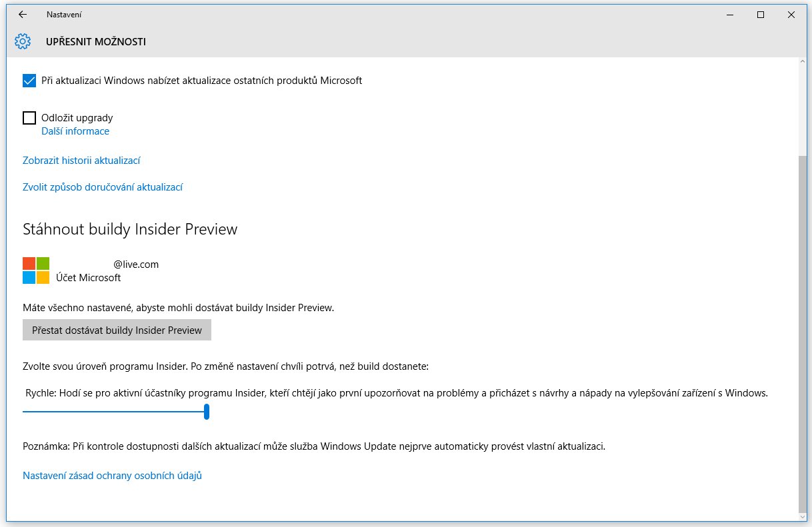Click the settings gear icon
Image resolution: width=812 pixels, height=527 pixels.
tap(23, 41)
